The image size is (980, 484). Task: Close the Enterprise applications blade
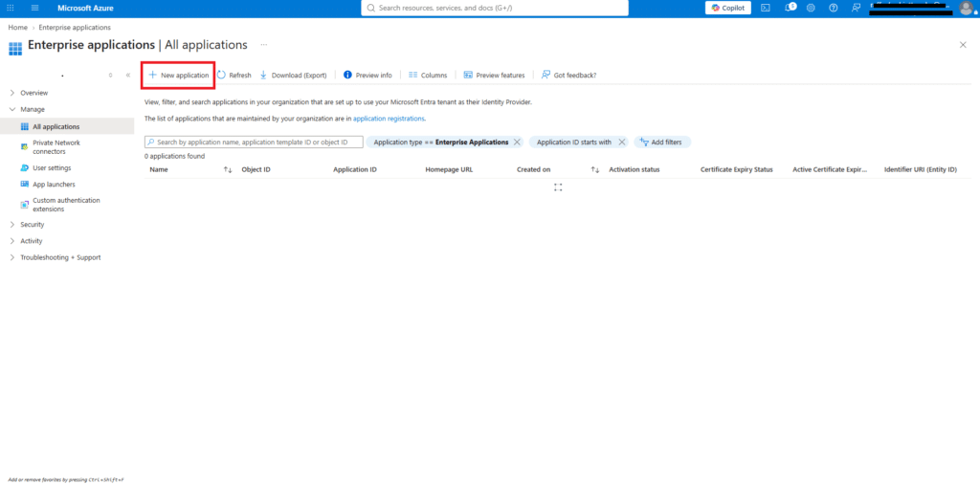coord(963,45)
